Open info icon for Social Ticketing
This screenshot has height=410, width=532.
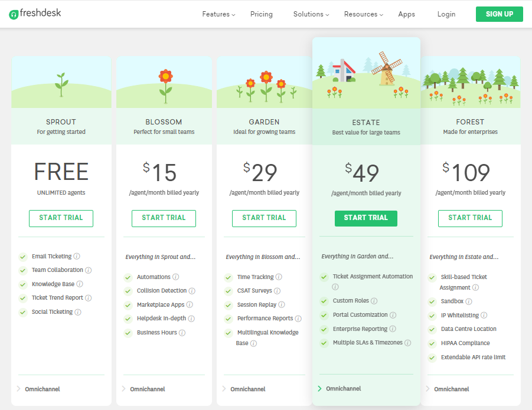(x=78, y=312)
